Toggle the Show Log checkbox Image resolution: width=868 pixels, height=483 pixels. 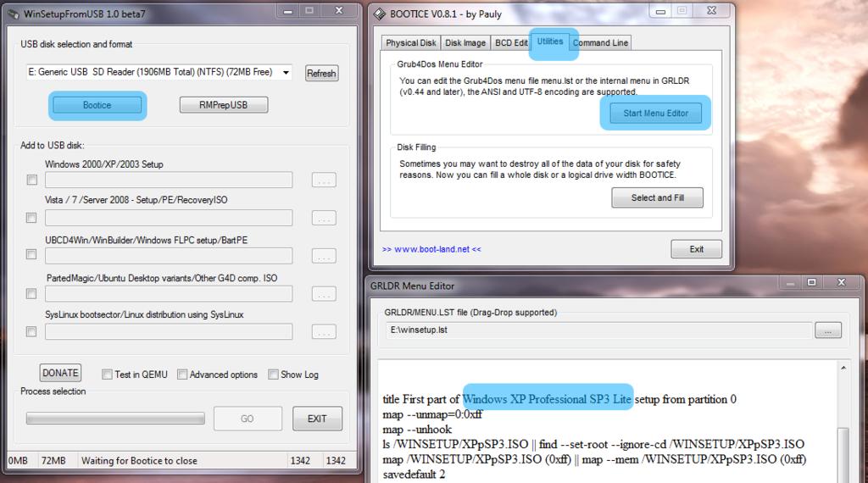(273, 375)
